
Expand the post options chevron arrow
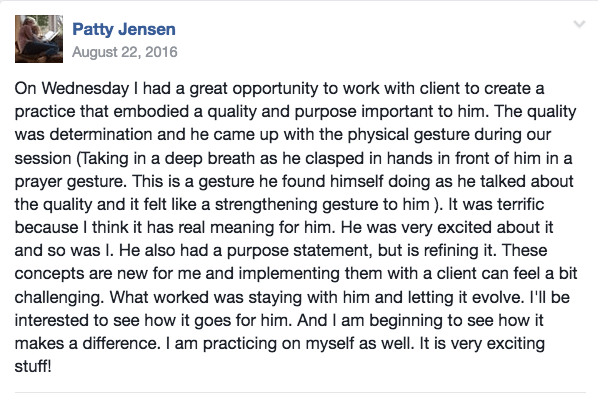pos(579,24)
